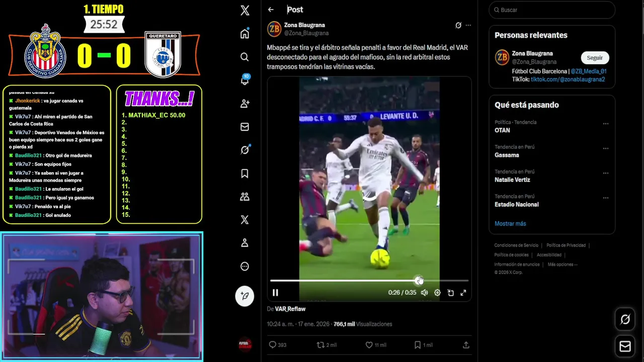Open the tiktok.com/@zonablaugrana2 link
This screenshot has width=644, height=362.
click(x=568, y=79)
